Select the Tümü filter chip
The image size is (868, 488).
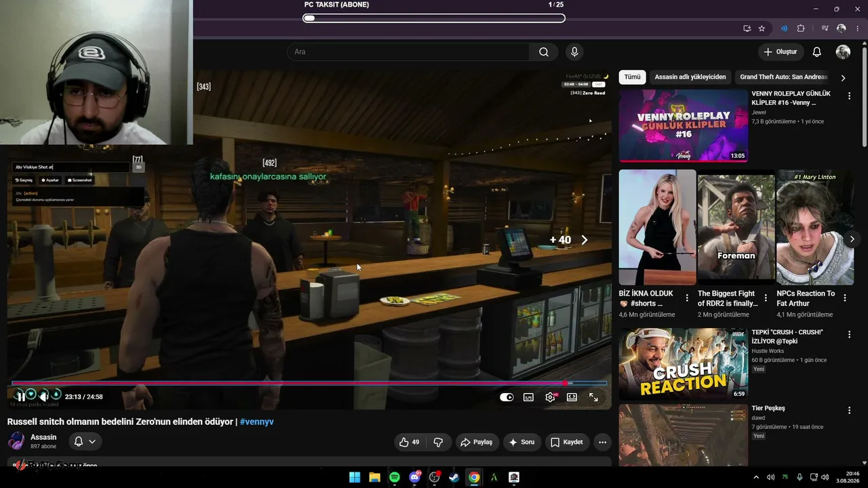point(632,77)
